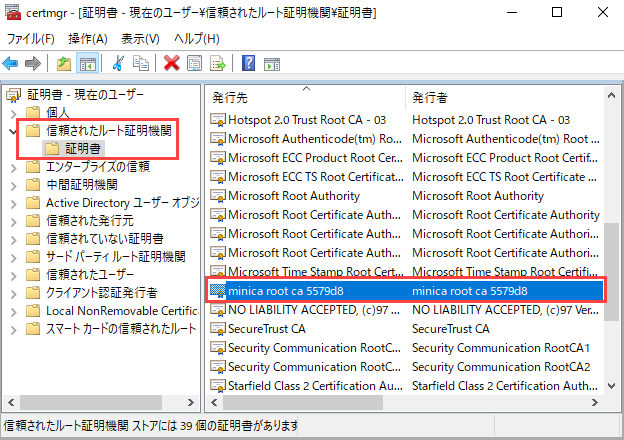Click Starfield Class 2 certificate icon
624x440 pixels.
[218, 385]
